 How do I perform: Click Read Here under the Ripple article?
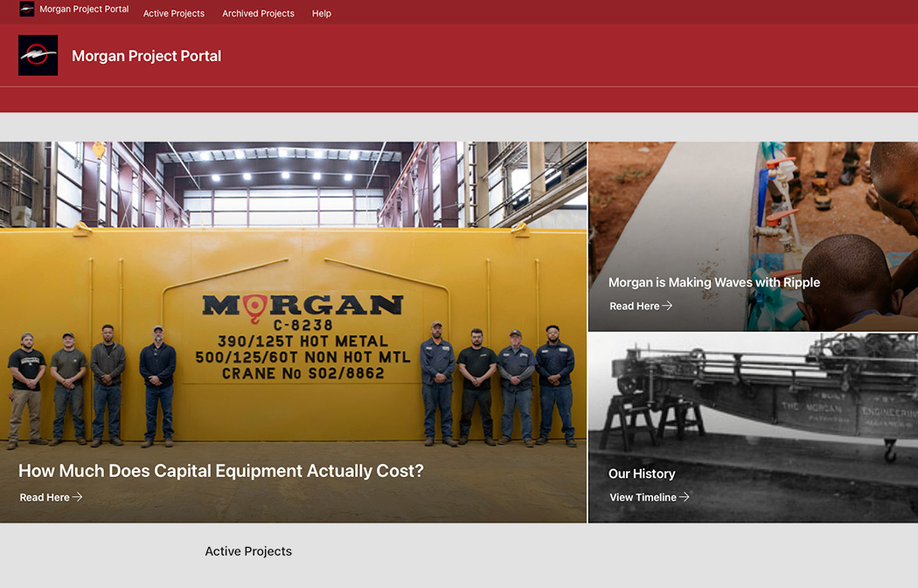click(641, 306)
